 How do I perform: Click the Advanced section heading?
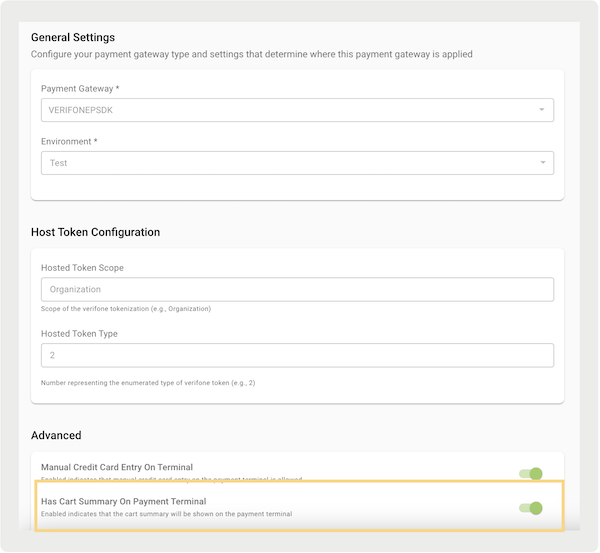pos(56,436)
